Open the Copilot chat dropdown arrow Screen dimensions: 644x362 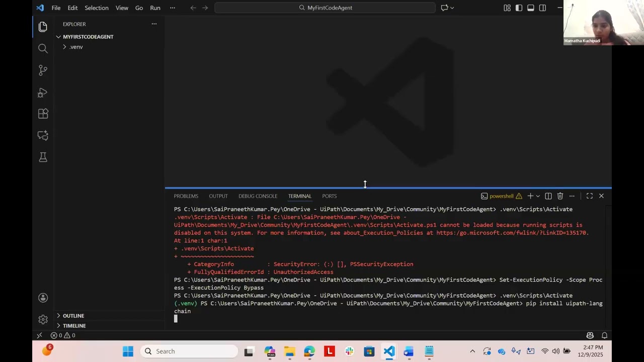452,8
